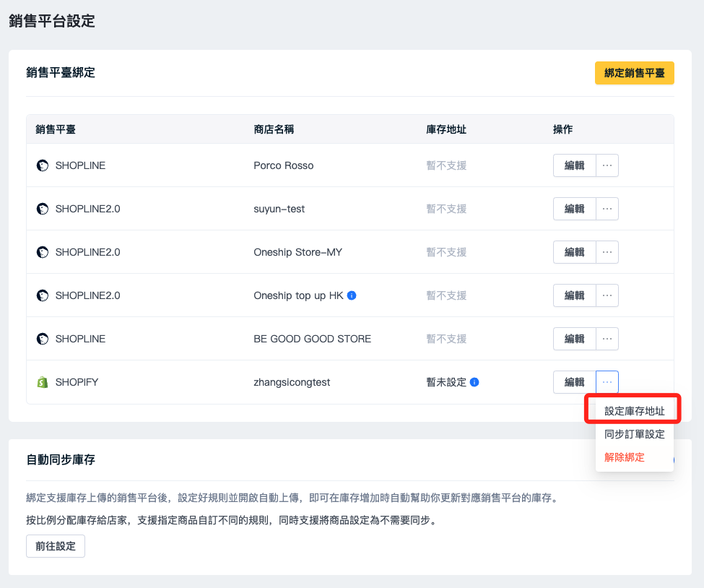Choose 解除綁定 to unbind the store
Viewport: 704px width, 588px height.
pyautogui.click(x=635, y=457)
